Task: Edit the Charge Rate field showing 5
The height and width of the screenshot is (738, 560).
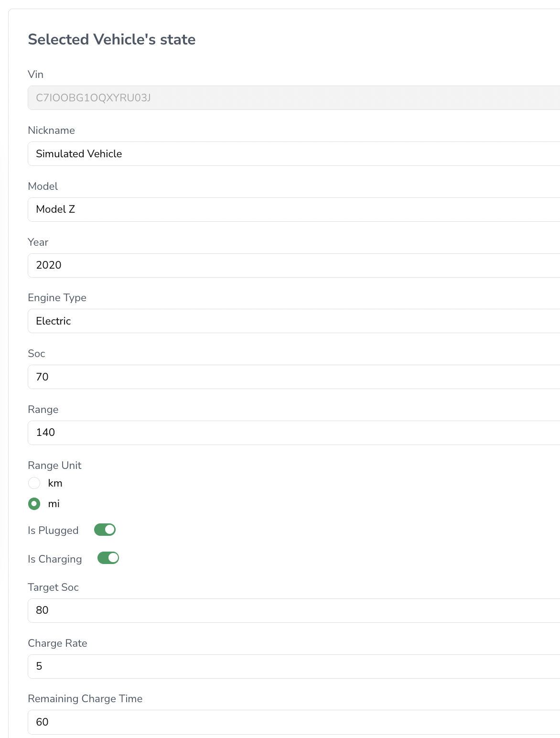Action: [294, 666]
